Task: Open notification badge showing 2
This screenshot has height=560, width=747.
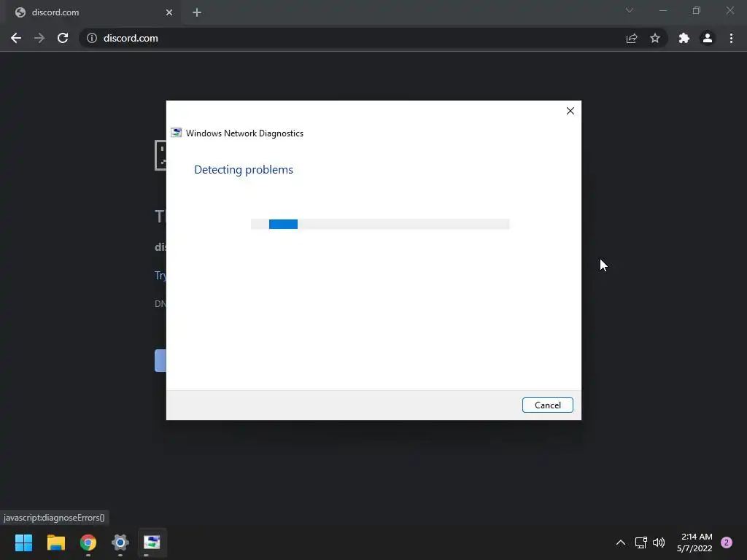Action: (x=727, y=542)
